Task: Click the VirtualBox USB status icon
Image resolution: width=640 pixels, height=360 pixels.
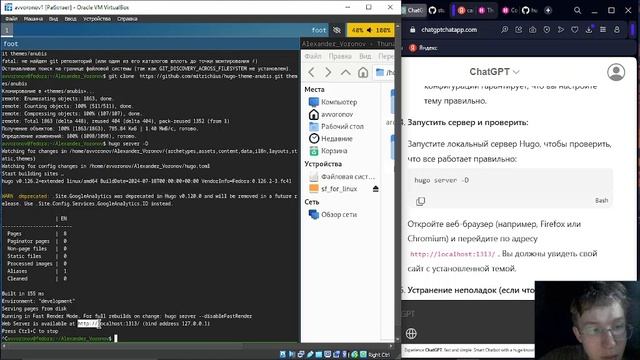Action: 310,354
